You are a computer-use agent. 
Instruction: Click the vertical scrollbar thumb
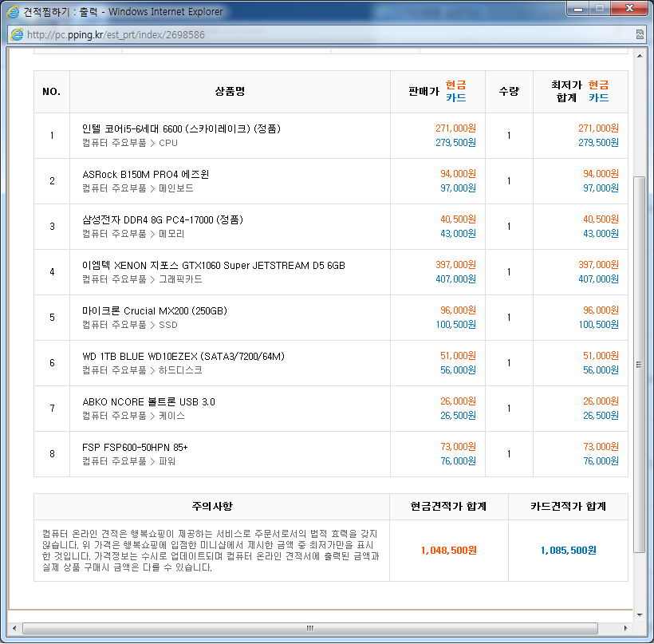point(639,365)
